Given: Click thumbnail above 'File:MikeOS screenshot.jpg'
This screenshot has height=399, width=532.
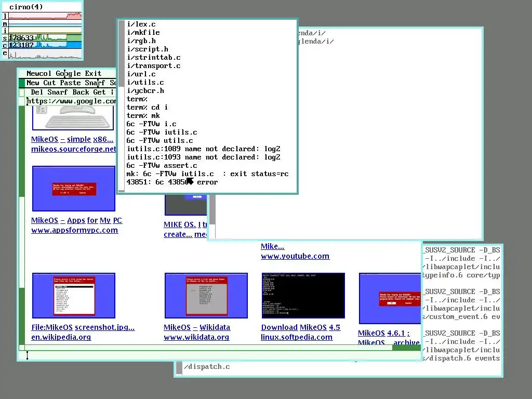Looking at the screenshot, I should click(74, 296).
